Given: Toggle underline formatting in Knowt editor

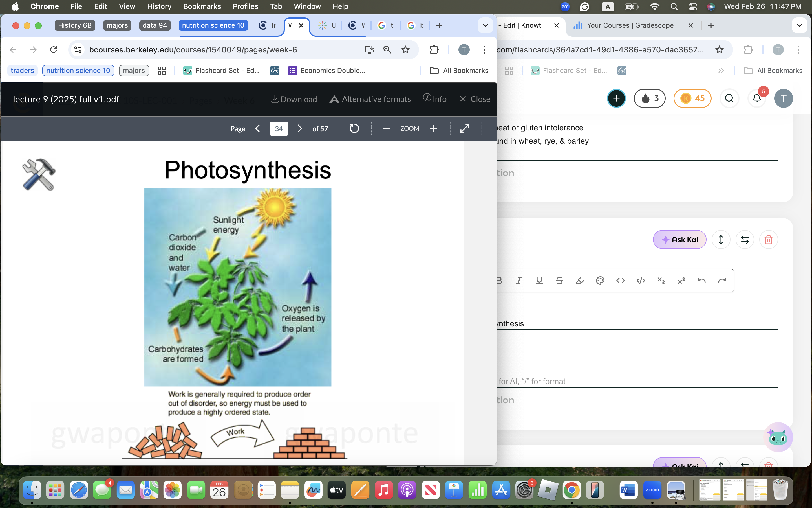Looking at the screenshot, I should point(539,281).
